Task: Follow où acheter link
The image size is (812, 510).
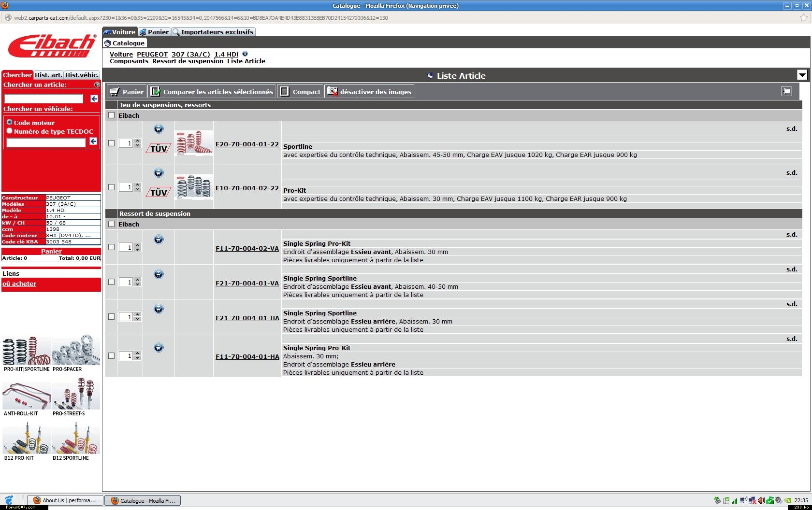Action: 19,284
